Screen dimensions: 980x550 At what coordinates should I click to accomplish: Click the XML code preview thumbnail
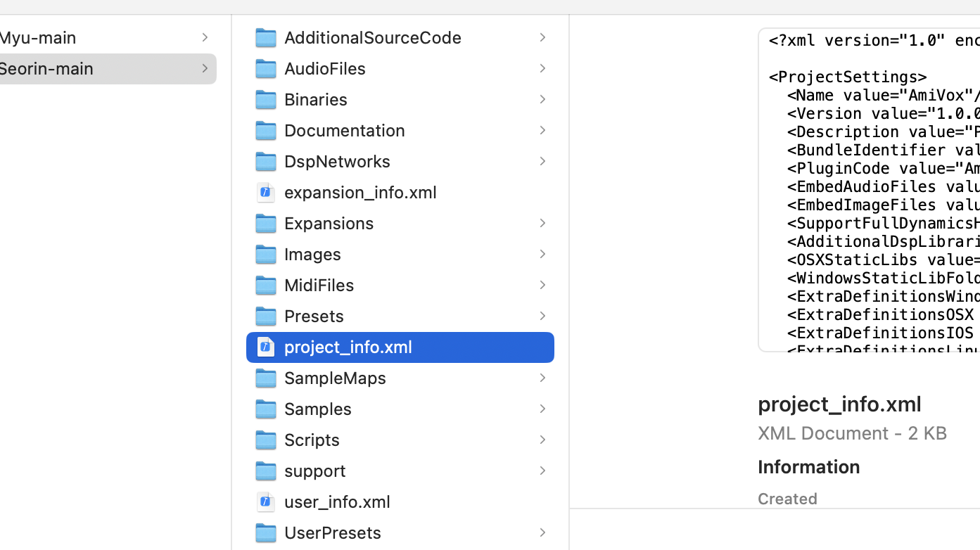pyautogui.click(x=869, y=190)
